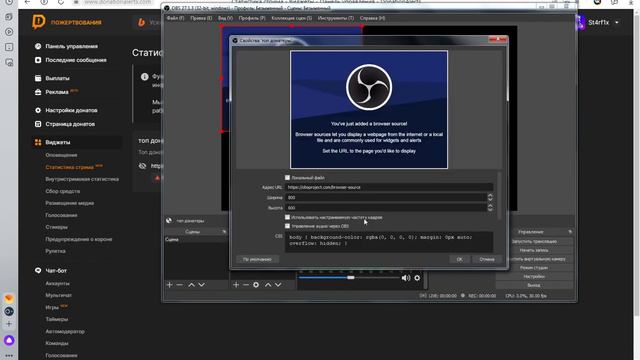Adjust the audio mixer volume slider
Viewport: 640px width, 360px height.
tap(351, 278)
